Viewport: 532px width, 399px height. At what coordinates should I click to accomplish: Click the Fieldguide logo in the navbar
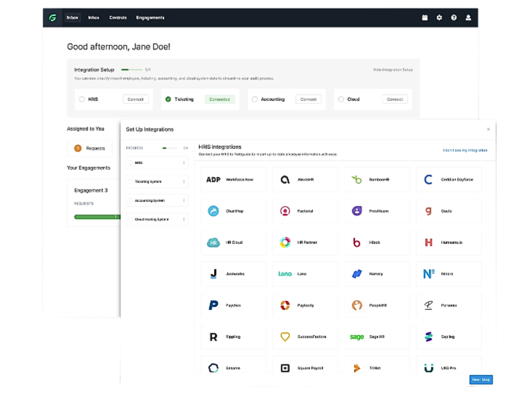pos(52,18)
